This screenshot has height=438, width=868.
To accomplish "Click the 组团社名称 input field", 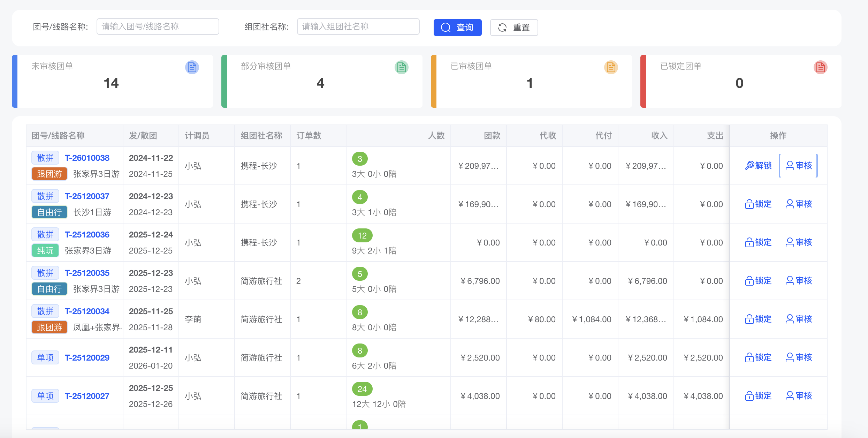I will pyautogui.click(x=358, y=26).
